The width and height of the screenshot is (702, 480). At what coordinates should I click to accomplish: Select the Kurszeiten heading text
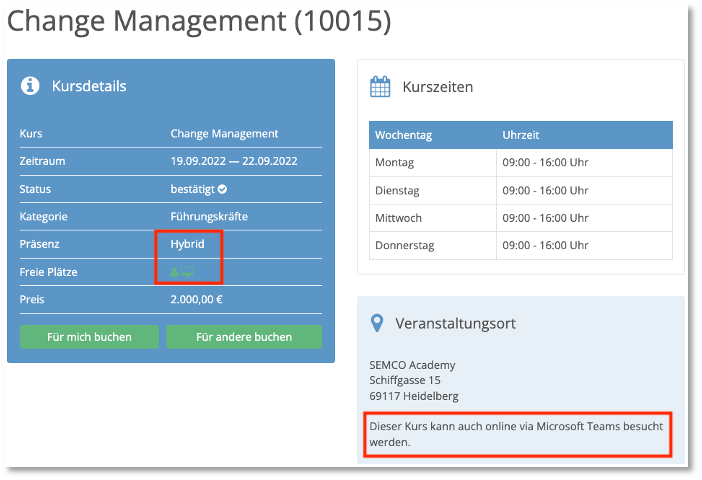click(438, 87)
